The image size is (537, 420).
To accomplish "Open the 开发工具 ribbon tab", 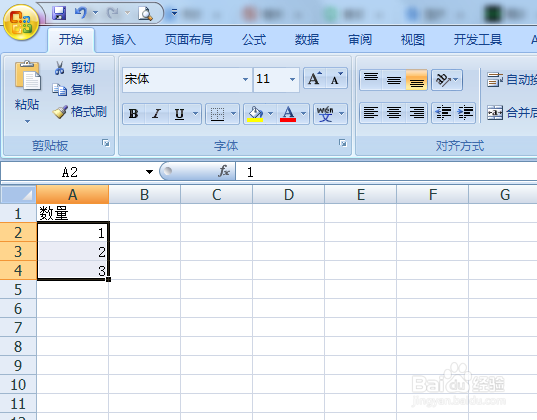I will point(478,40).
